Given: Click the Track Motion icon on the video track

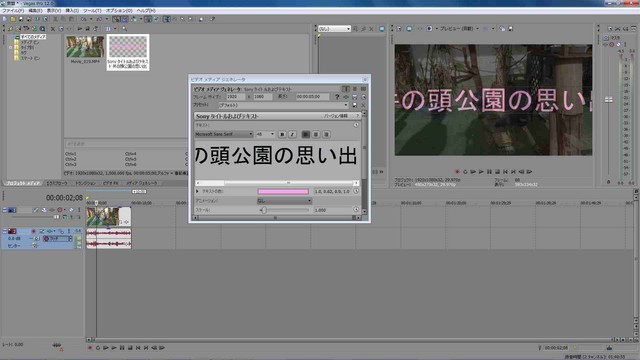Looking at the screenshot, I should coord(44,210).
